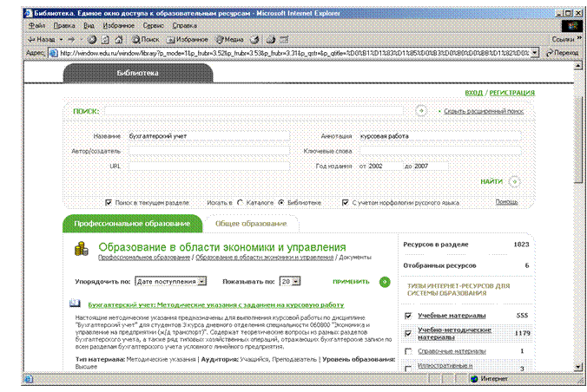Open the Файл menu
The width and height of the screenshot is (587, 392).
36,25
